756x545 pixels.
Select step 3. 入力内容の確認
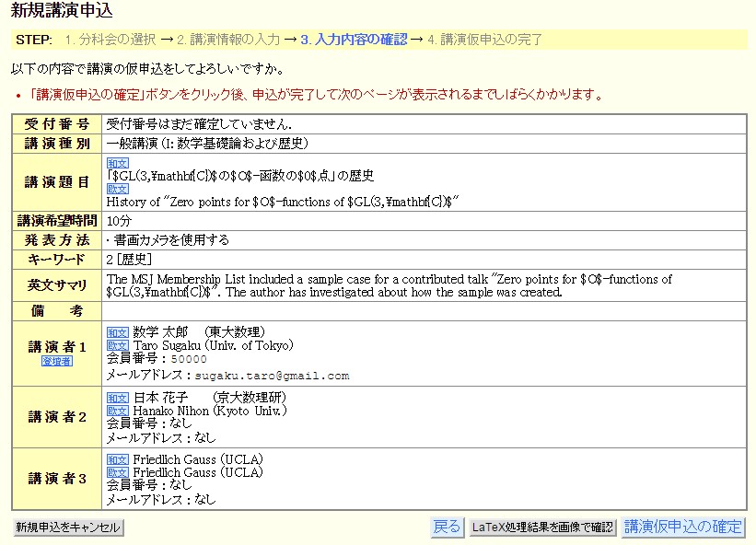(354, 40)
